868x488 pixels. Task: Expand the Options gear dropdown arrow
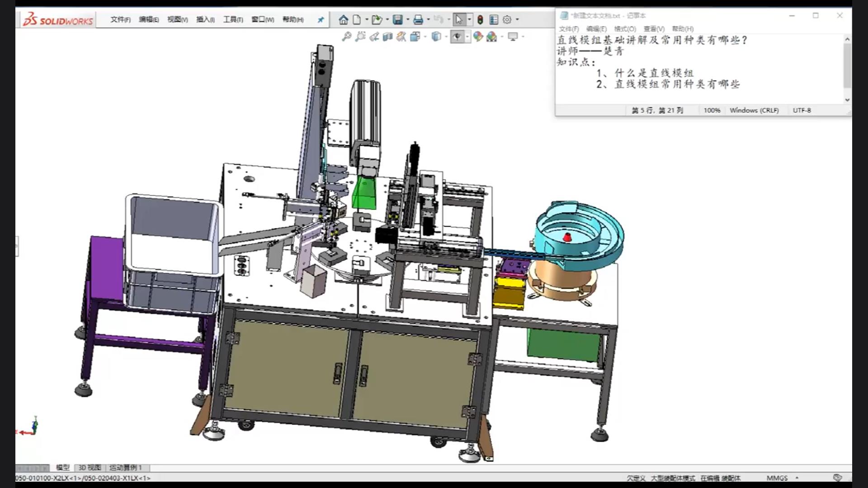coord(517,20)
